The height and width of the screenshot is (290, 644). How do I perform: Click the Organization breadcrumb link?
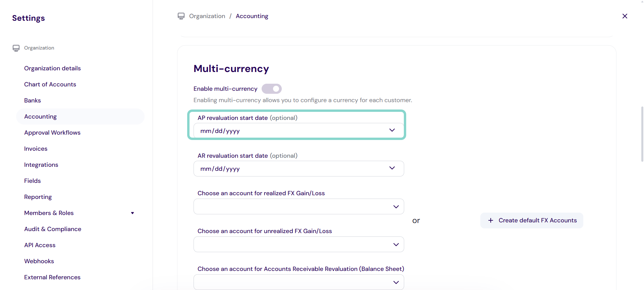(207, 16)
